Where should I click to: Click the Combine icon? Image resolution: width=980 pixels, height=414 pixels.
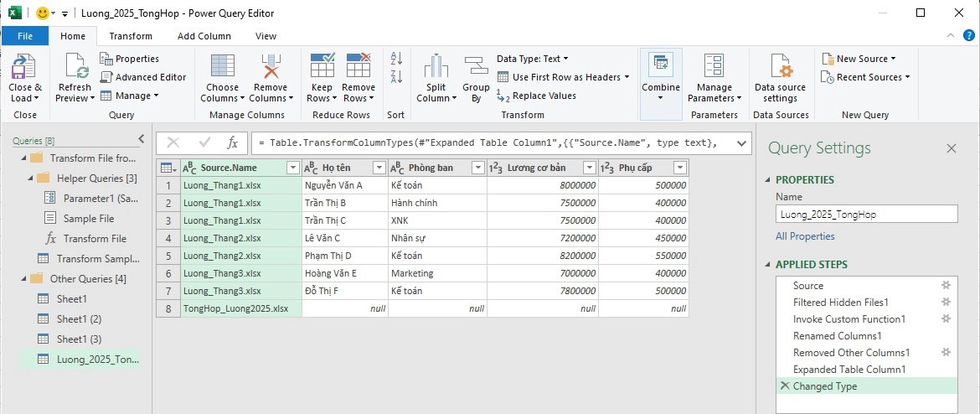tap(661, 65)
